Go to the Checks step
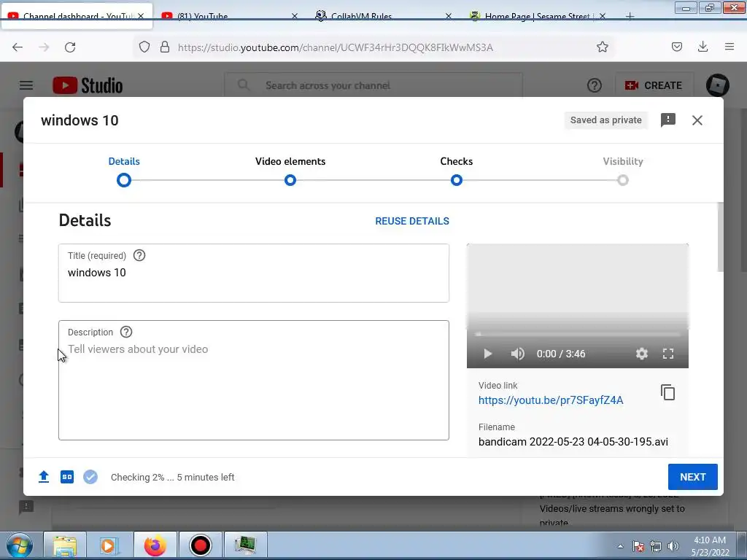 pos(457,171)
